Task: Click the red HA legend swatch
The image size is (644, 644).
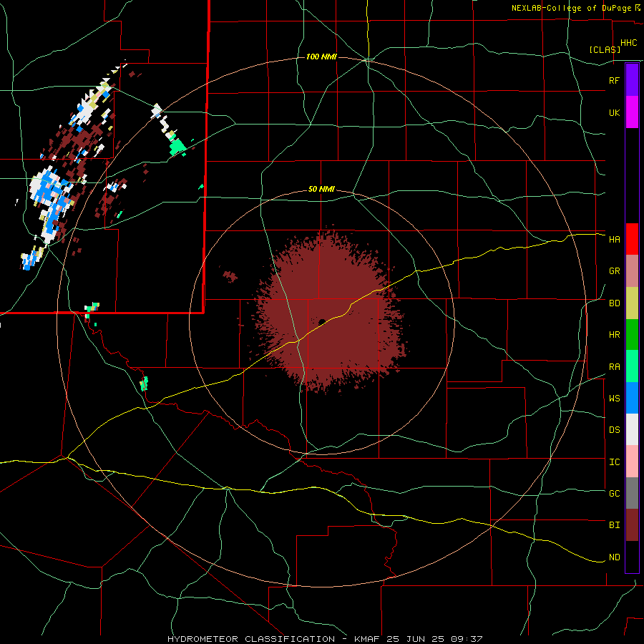Action: point(632,239)
